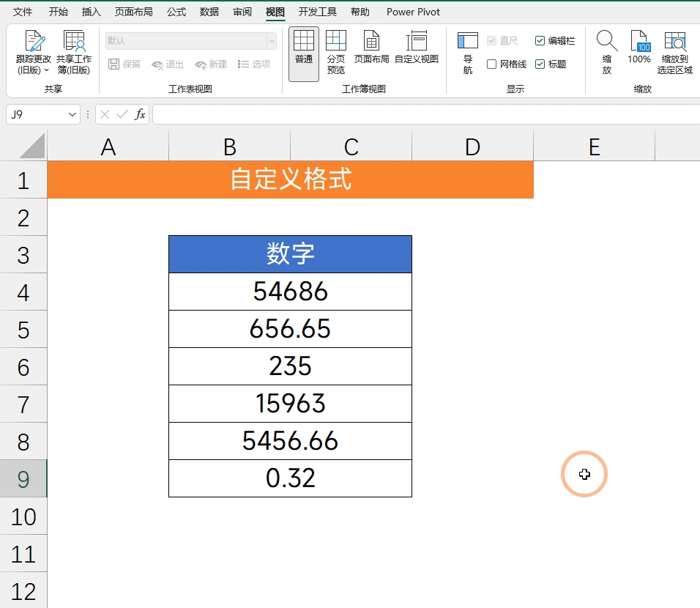Switch to Page Layout view icon

point(371,40)
